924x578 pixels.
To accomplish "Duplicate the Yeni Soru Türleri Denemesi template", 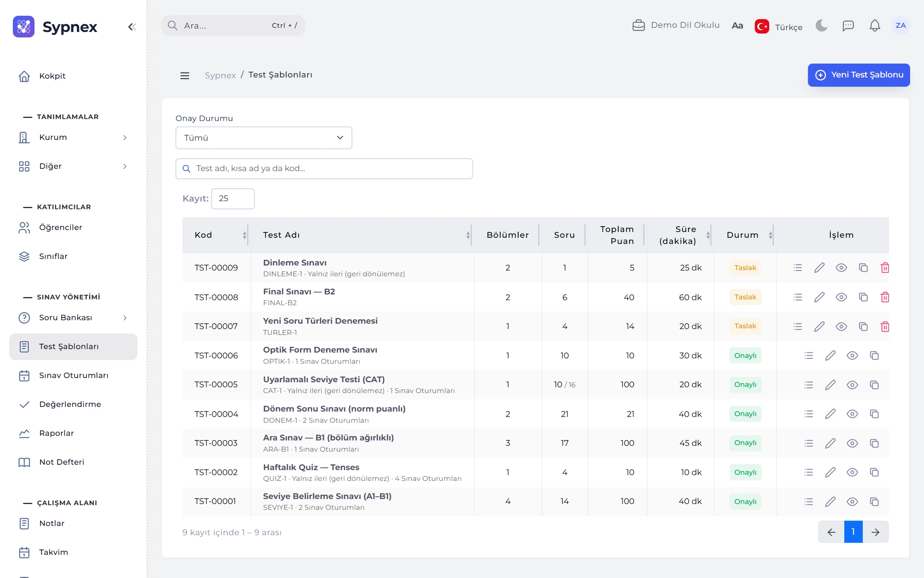I will click(863, 326).
